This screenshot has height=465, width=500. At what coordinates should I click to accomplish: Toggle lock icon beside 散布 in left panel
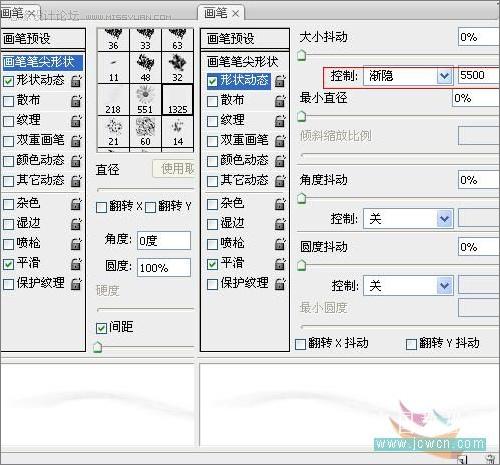pos(76,101)
